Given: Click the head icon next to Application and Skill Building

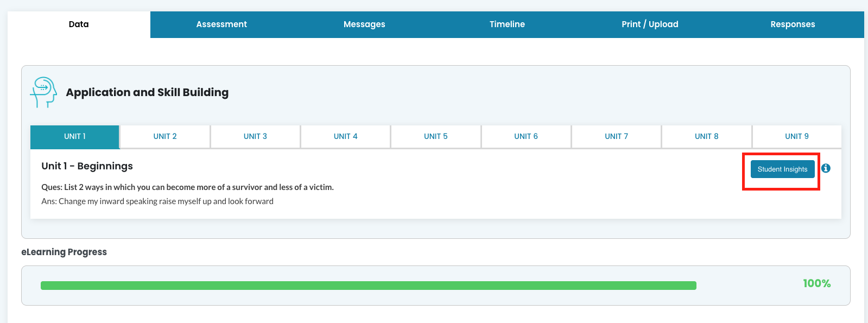Looking at the screenshot, I should [43, 92].
